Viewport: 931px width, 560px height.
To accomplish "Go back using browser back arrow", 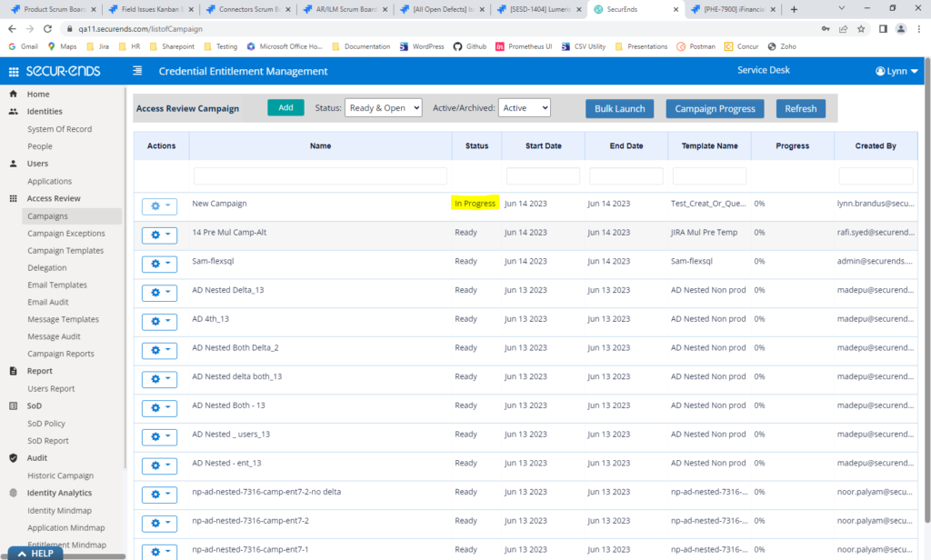I will (13, 28).
